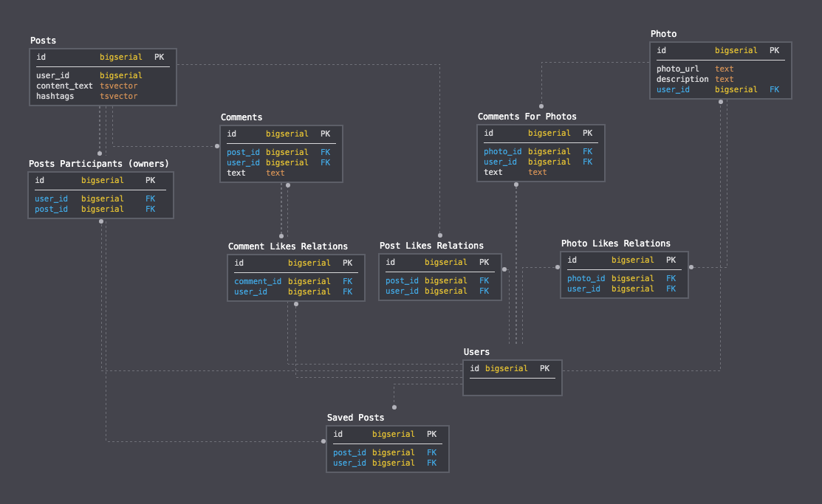Select the user_id foreign key in Saved Posts
The width and height of the screenshot is (822, 504).
(x=349, y=463)
